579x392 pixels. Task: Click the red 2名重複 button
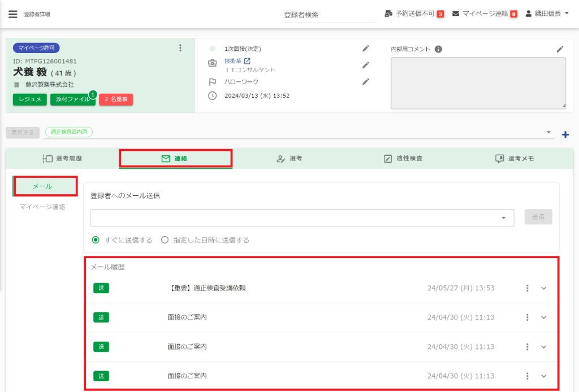[116, 99]
